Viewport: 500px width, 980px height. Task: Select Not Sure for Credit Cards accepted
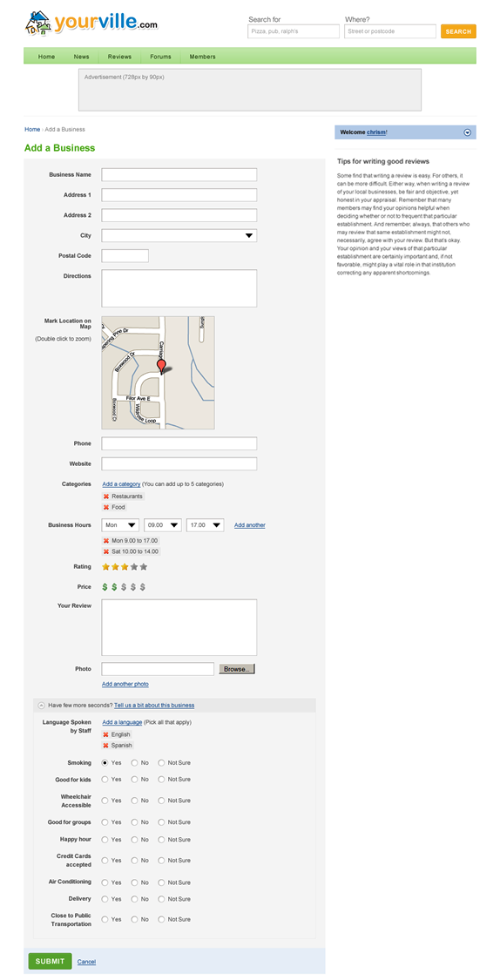click(161, 860)
